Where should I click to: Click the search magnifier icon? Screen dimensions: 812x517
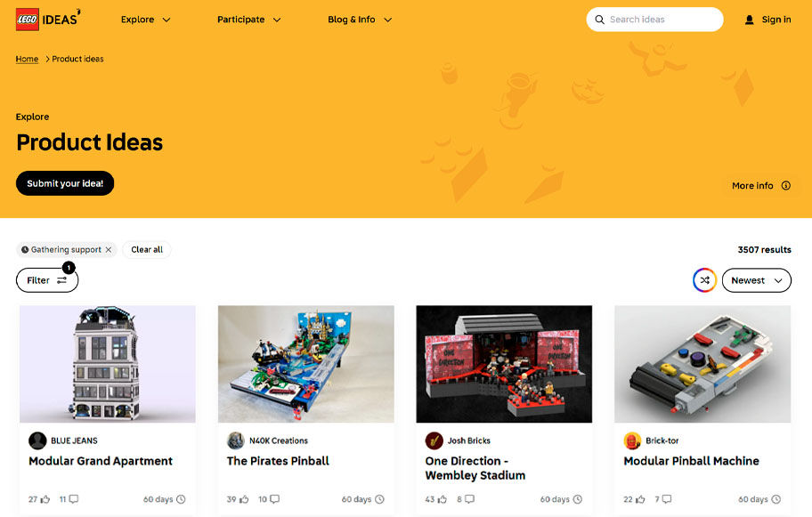coord(600,20)
